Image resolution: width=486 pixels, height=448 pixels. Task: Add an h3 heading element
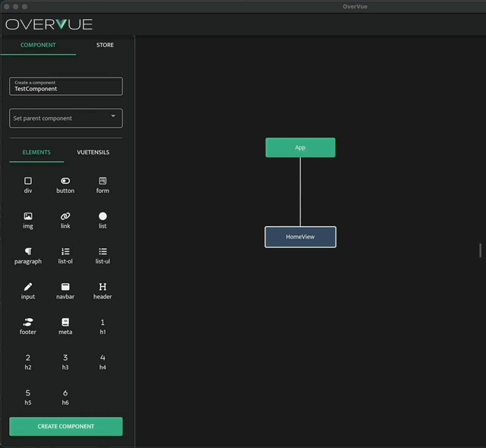tap(65, 362)
